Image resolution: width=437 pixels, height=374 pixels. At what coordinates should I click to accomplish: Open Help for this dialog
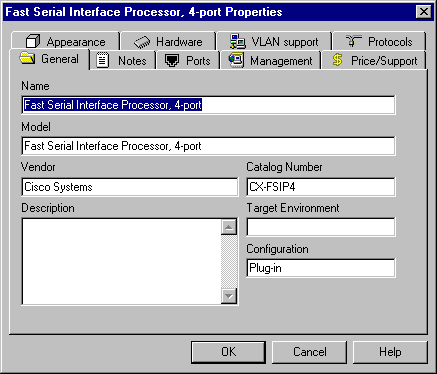[390, 352]
